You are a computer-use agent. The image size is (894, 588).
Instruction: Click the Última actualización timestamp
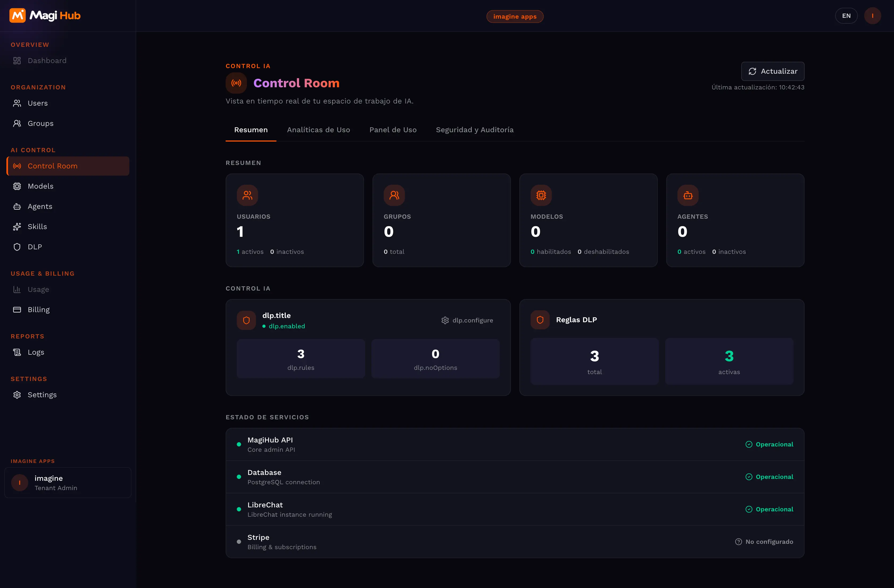click(x=758, y=87)
